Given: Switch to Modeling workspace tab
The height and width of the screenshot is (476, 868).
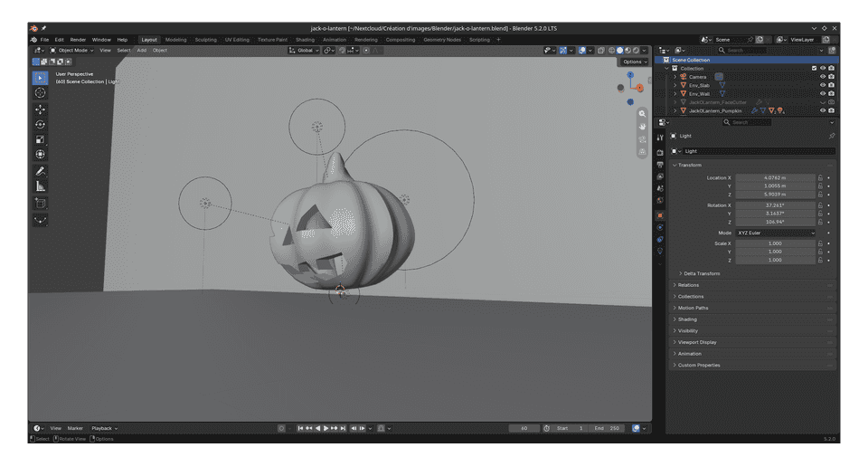Looking at the screenshot, I should pyautogui.click(x=175, y=40).
